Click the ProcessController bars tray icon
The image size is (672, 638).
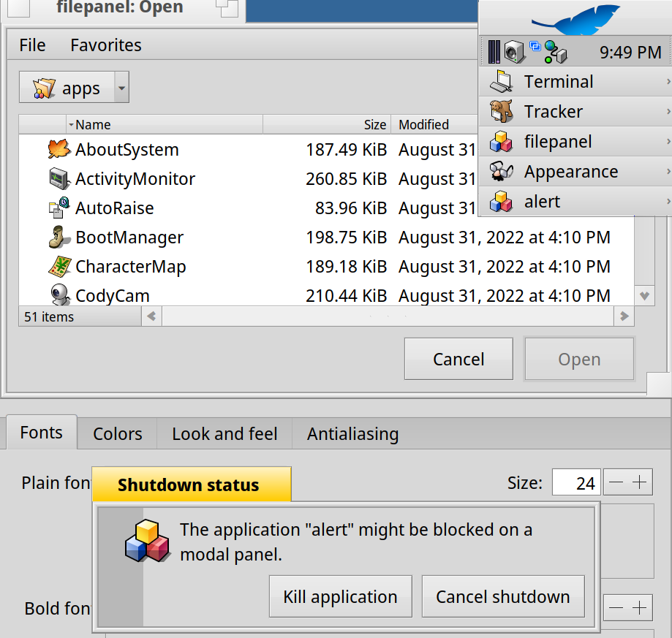pyautogui.click(x=494, y=52)
